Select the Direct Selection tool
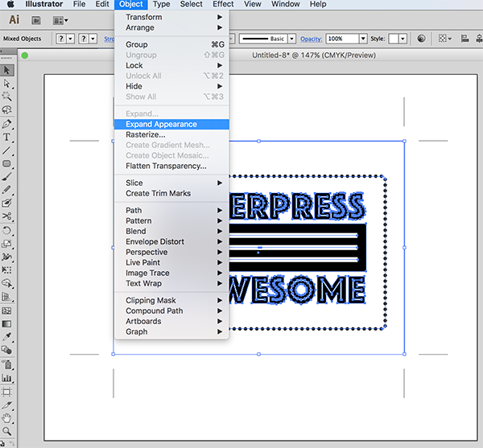Screen dimensions: 483x448 coord(7,83)
